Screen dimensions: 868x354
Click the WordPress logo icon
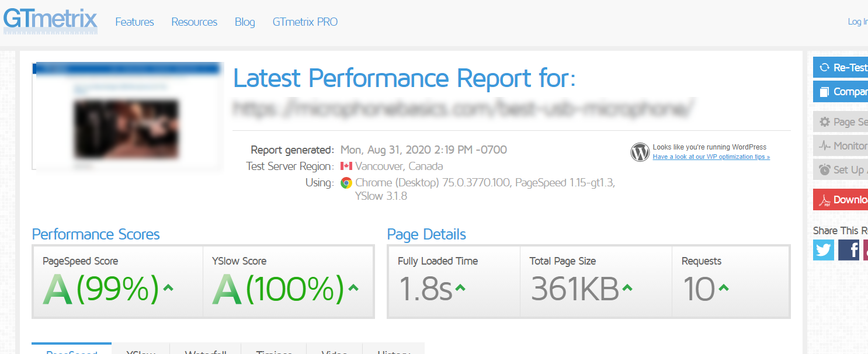coord(640,152)
